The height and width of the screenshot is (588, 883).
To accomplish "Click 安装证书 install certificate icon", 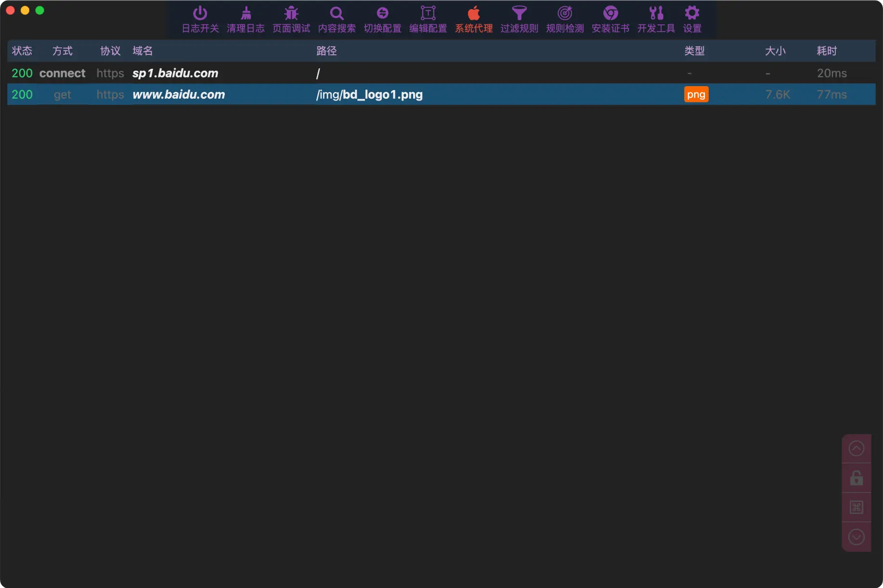I will [610, 13].
